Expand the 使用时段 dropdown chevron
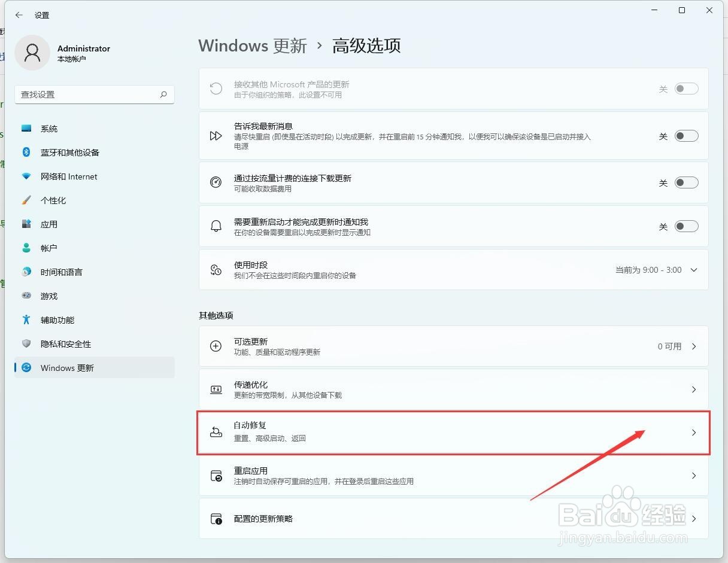728x563 pixels. 694,270
